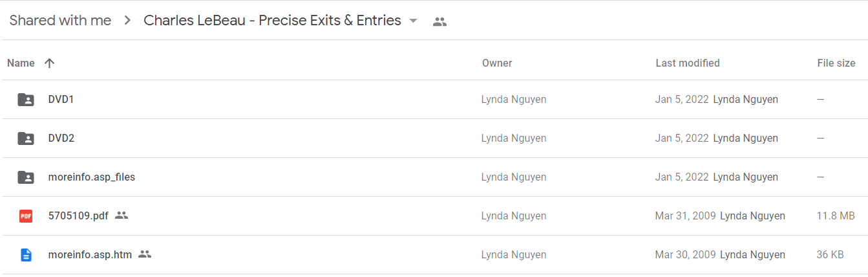
Task: Click the shared people icon in the breadcrumb
Action: (x=439, y=21)
